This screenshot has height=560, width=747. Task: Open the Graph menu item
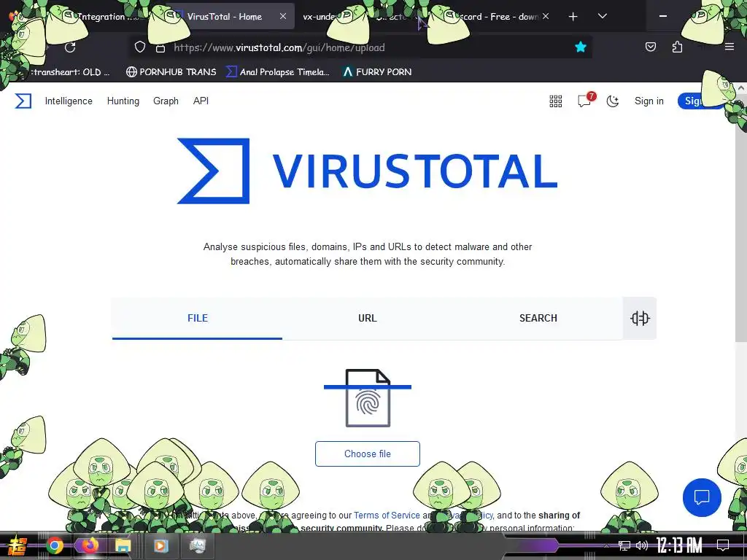[x=166, y=101]
